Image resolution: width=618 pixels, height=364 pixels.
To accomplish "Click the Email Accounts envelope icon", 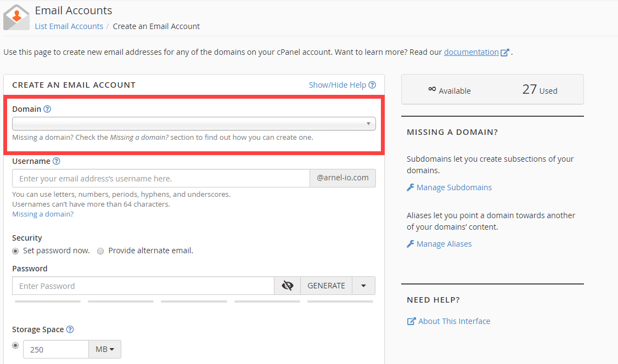I will pyautogui.click(x=16, y=17).
